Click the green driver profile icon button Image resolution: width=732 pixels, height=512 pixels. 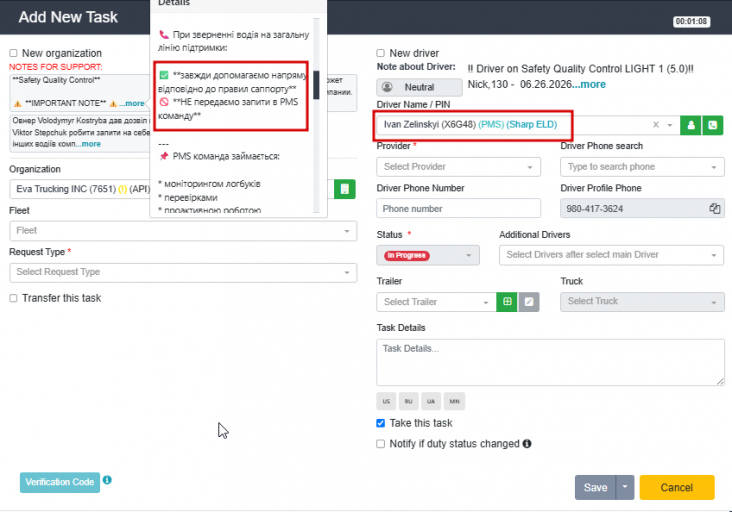(690, 125)
